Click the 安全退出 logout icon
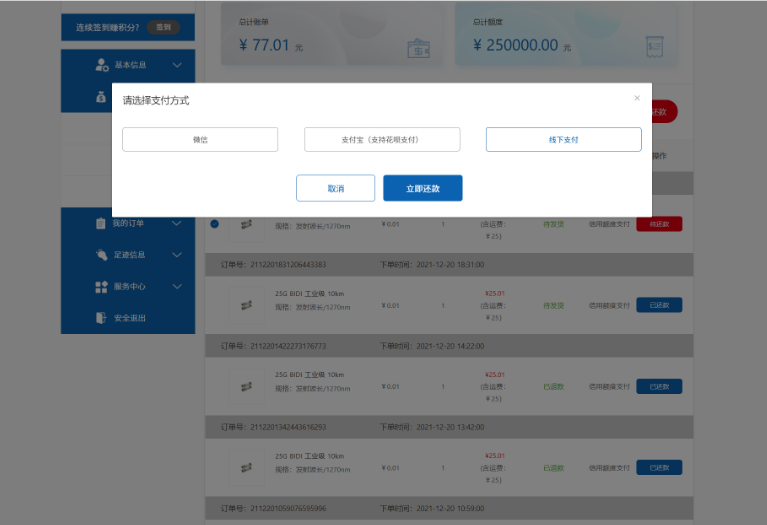 click(101, 318)
